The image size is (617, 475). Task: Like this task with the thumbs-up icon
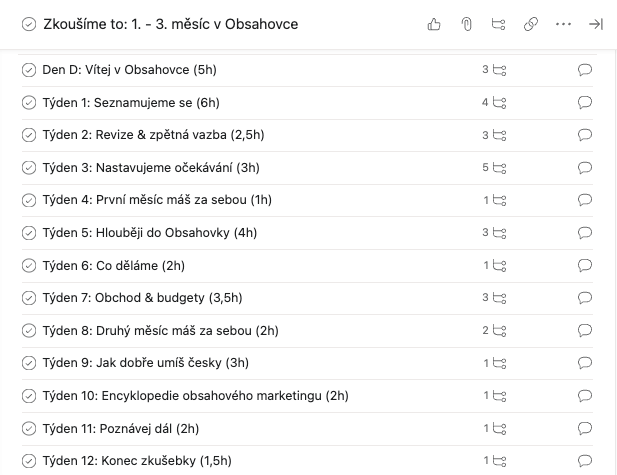click(x=434, y=24)
